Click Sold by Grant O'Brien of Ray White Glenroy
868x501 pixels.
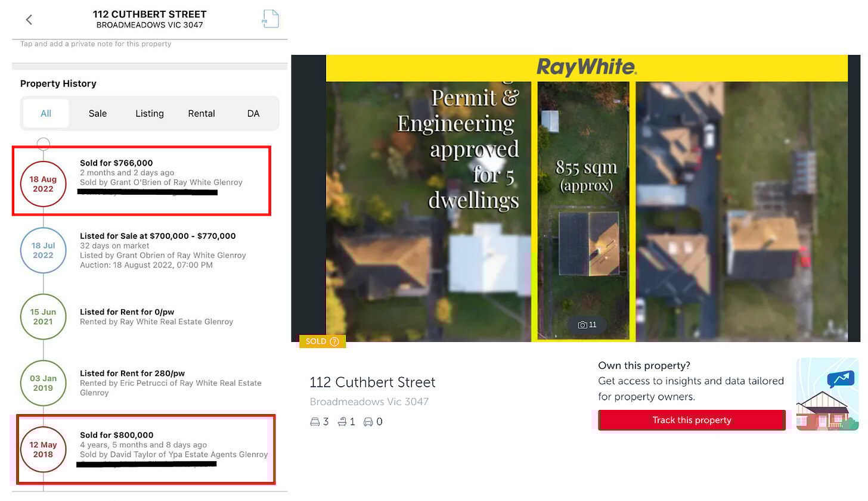pyautogui.click(x=161, y=182)
